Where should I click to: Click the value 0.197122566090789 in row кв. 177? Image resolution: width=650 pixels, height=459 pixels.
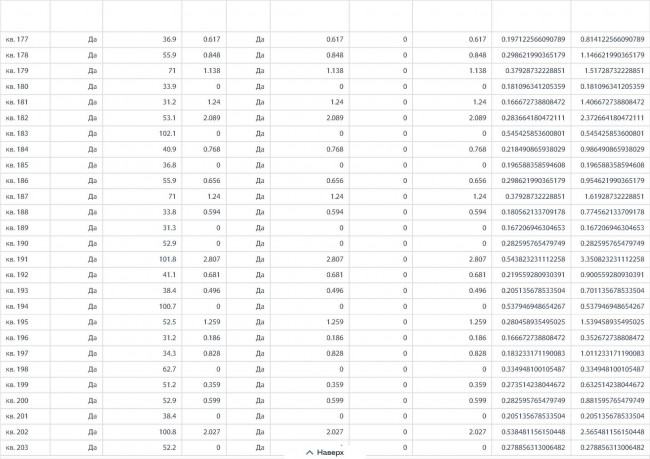533,39
